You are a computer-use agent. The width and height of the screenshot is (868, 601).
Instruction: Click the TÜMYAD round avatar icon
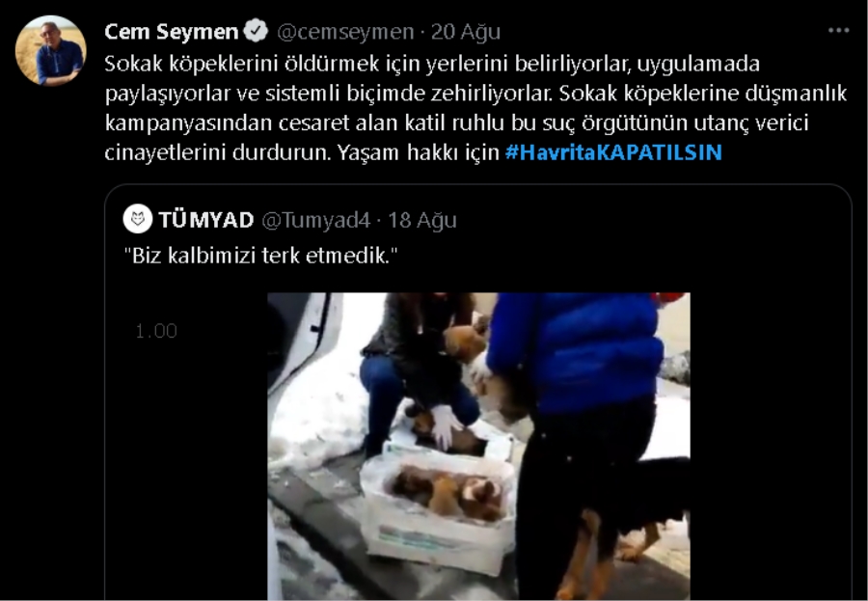[137, 219]
